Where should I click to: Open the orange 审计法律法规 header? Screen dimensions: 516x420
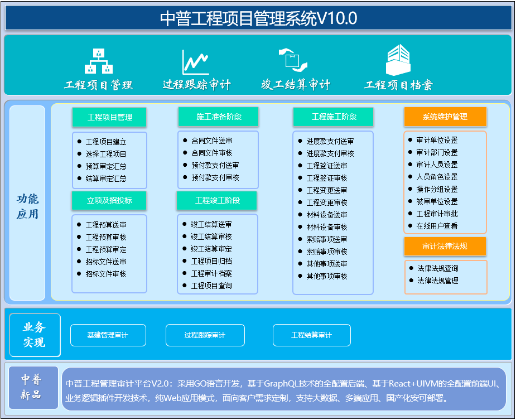445,246
